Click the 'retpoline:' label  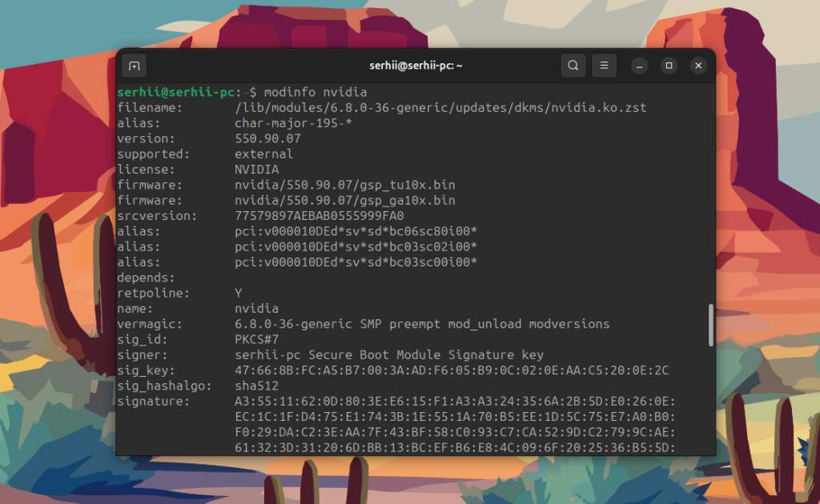pos(153,293)
